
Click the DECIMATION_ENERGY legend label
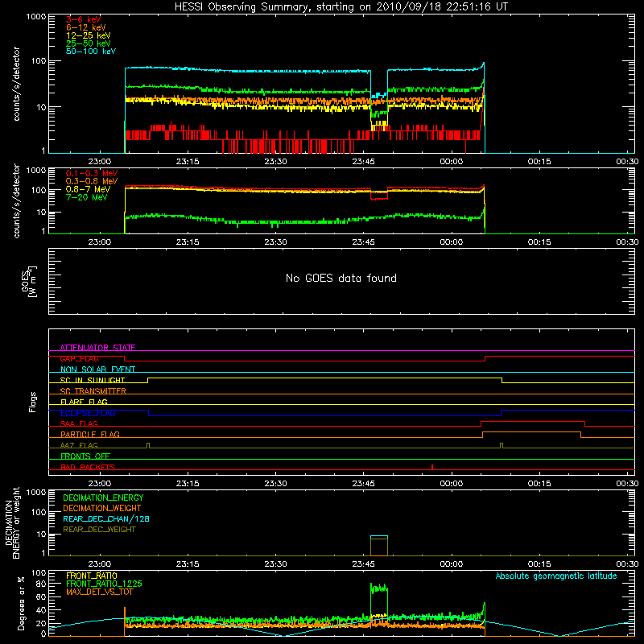103,497
